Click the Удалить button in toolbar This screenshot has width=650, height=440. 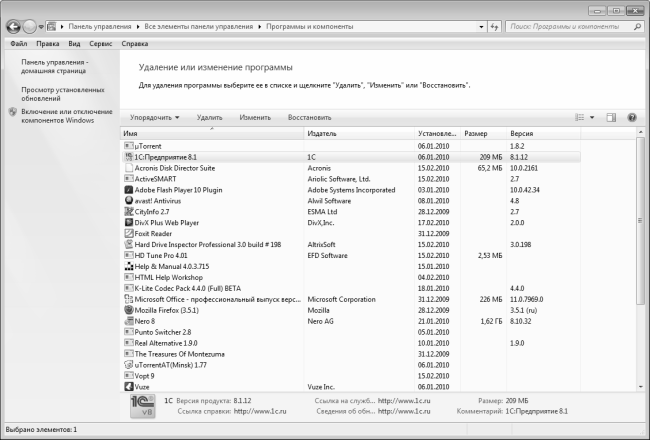(x=210, y=117)
